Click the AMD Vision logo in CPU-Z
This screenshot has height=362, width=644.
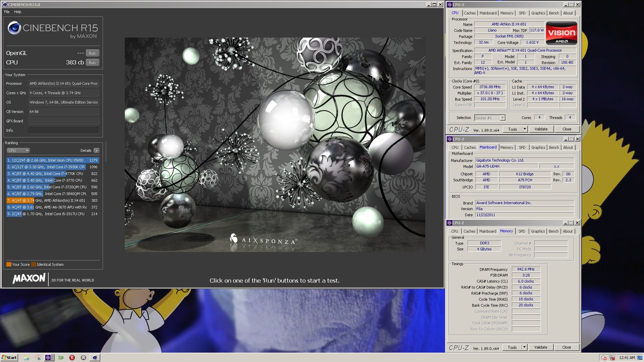(561, 33)
